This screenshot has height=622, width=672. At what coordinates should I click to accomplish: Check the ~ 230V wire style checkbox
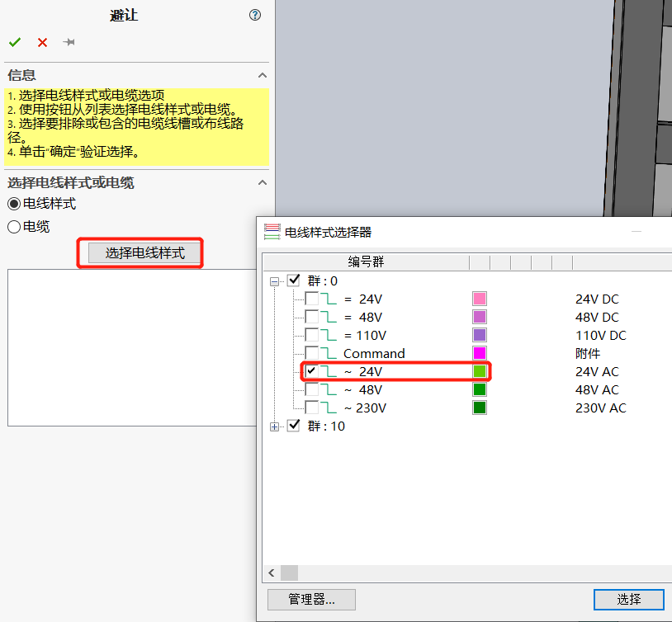(x=311, y=408)
